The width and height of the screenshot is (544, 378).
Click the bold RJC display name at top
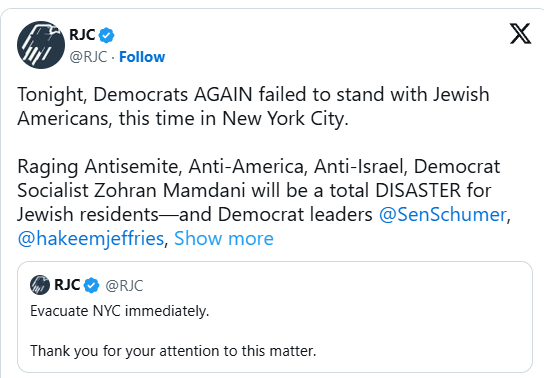pos(82,35)
